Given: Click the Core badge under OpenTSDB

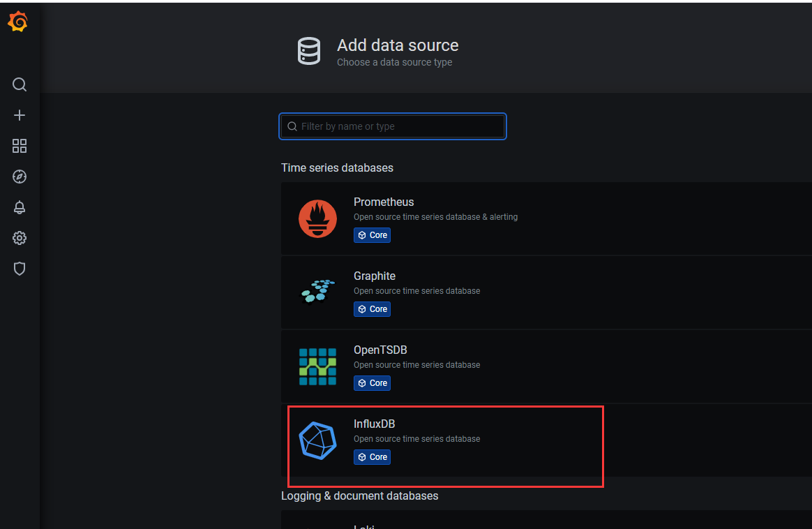Looking at the screenshot, I should coord(372,383).
